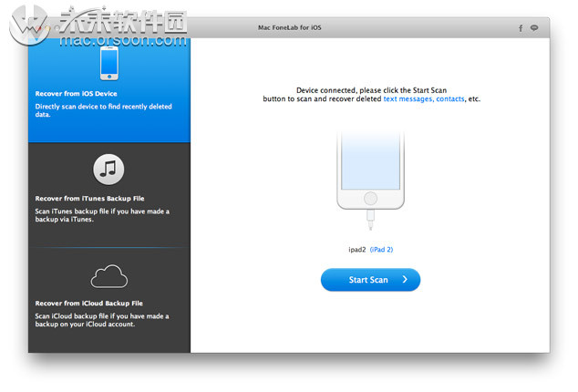Click the iCloud cloud icon
This screenshot has height=392, width=578.
109,276
